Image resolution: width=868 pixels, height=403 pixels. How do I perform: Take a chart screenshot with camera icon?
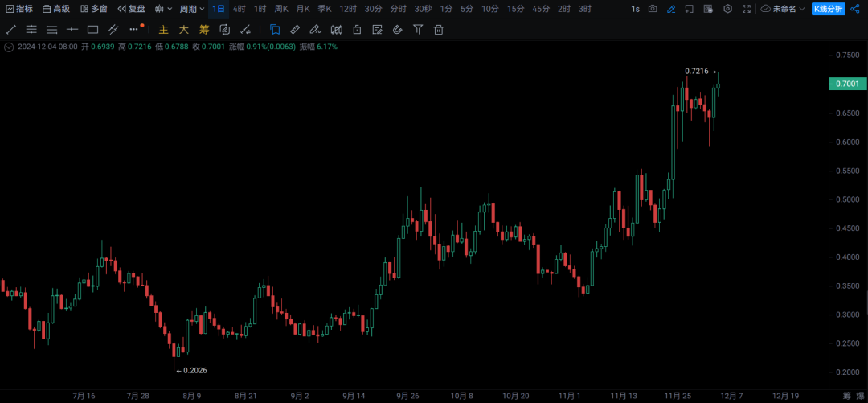coord(653,9)
